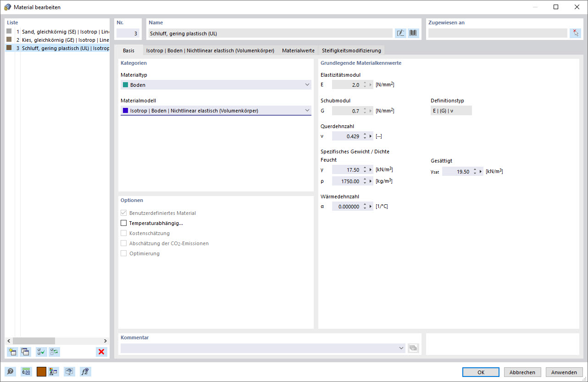Image resolution: width=588 pixels, height=382 pixels.
Task: Click the edit name pencil icon
Action: coord(400,33)
